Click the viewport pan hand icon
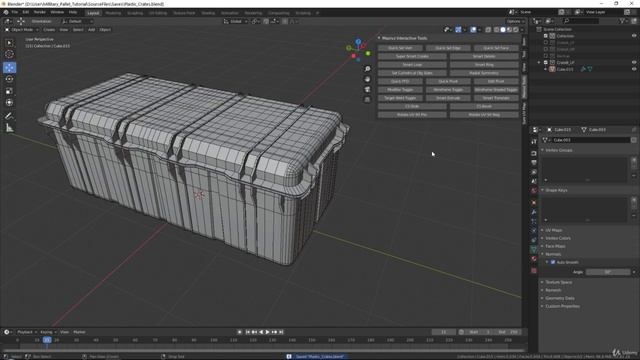Image resolution: width=640 pixels, height=360 pixels. point(367,79)
